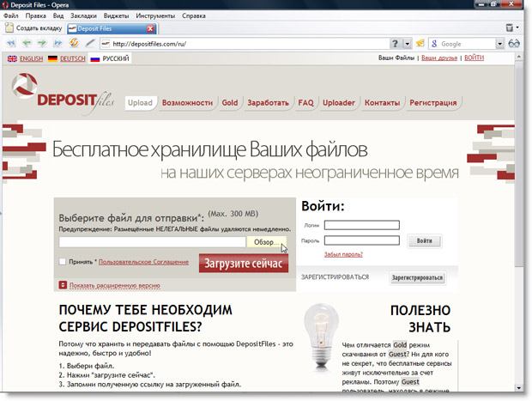This screenshot has width=532, height=401.
Task: Click the Google search engine icon
Action: tap(434, 44)
